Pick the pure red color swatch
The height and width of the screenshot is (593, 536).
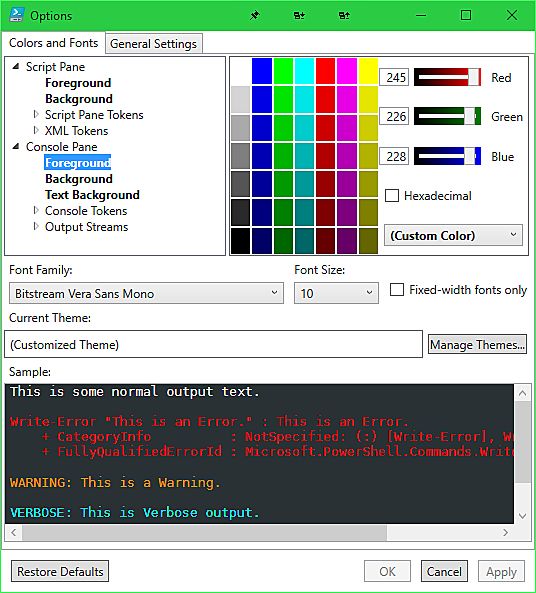pyautogui.click(x=325, y=71)
